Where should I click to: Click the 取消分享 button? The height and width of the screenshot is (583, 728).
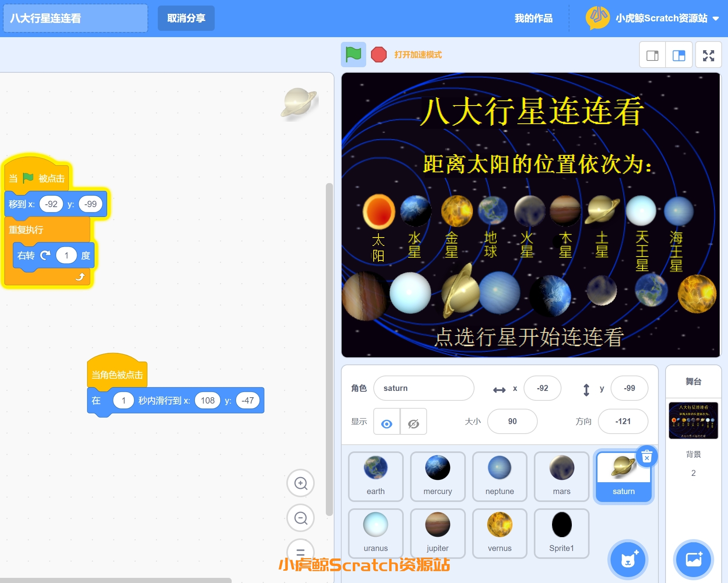pos(186,19)
